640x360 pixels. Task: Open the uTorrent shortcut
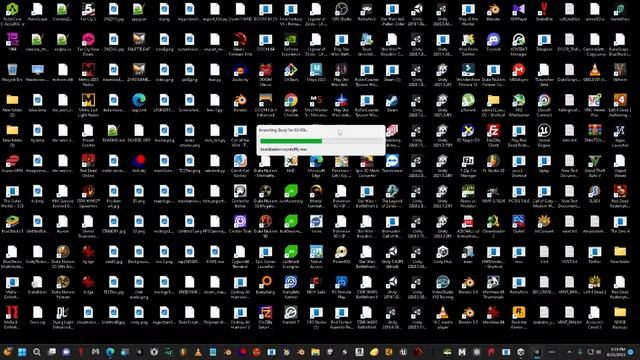click(x=468, y=103)
